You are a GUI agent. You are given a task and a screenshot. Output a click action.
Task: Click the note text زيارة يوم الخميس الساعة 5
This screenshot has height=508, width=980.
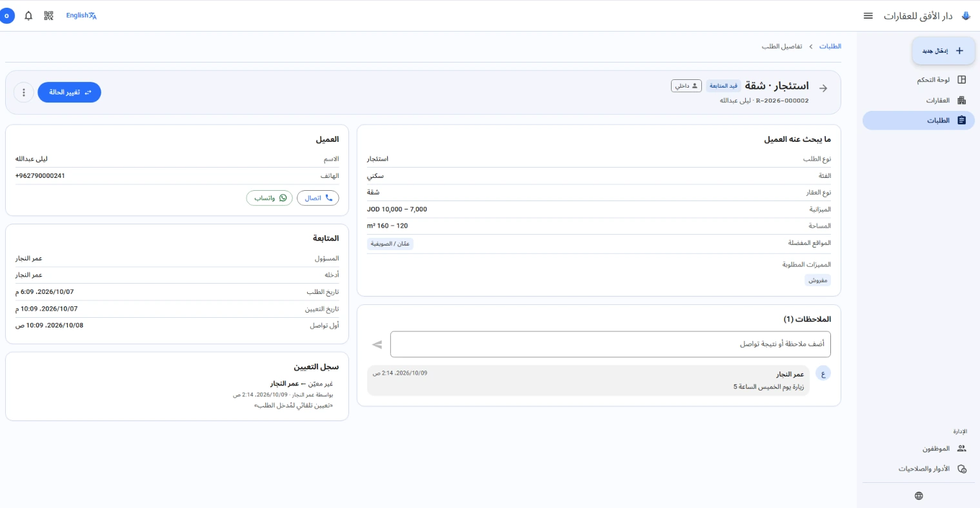pos(768,387)
